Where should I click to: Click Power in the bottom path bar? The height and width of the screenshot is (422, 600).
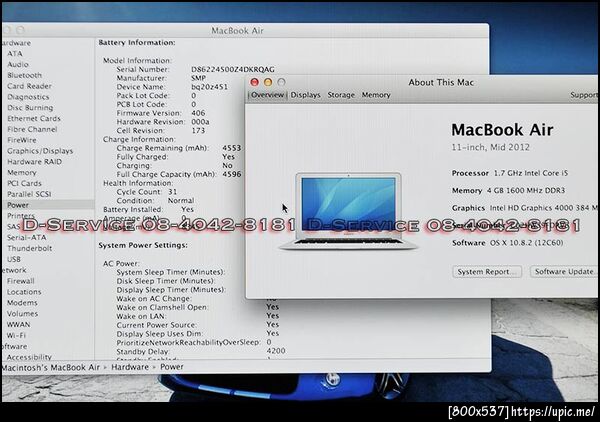point(172,367)
